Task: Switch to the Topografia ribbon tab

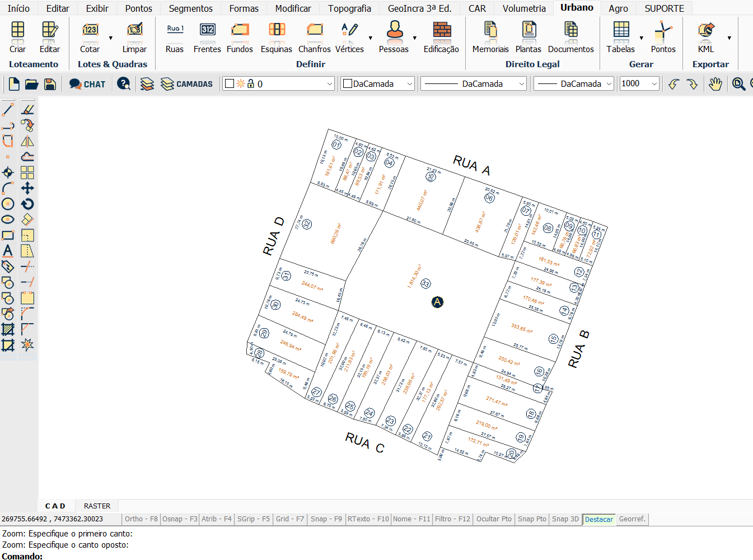Action: point(349,8)
